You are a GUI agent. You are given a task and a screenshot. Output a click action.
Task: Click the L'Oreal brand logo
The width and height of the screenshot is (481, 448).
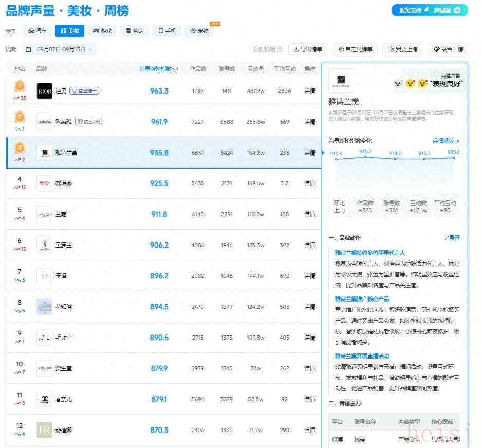coord(44,122)
